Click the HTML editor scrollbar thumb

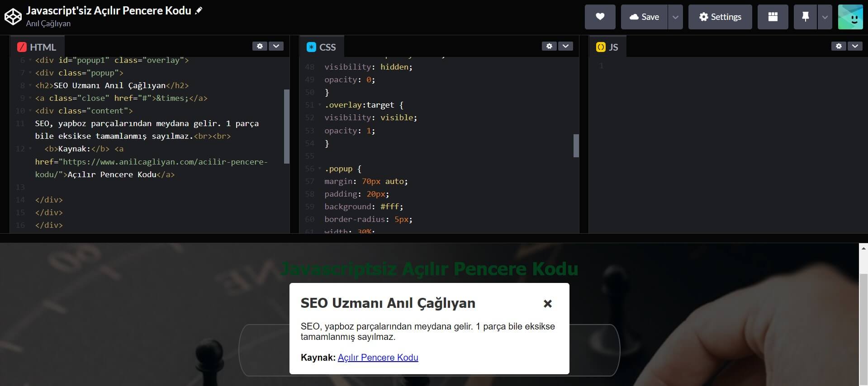[x=286, y=126]
